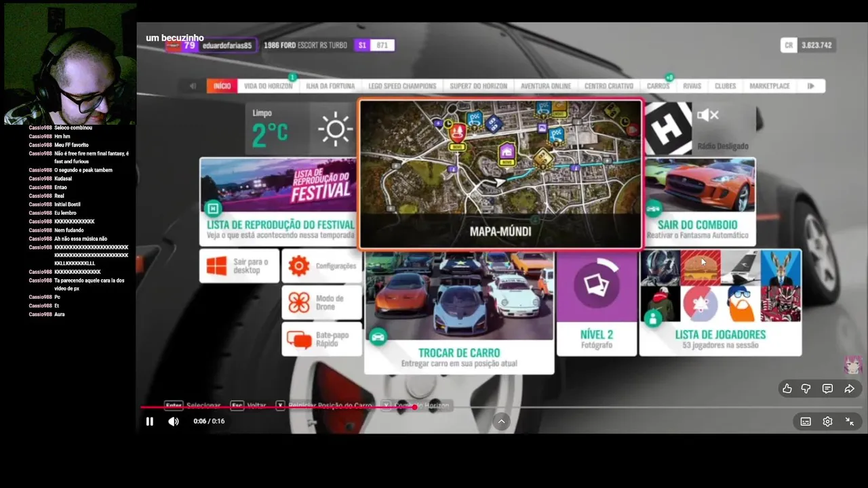Dislike the video with thumbs down
Viewport: 868px width, 488px height.
pos(806,388)
